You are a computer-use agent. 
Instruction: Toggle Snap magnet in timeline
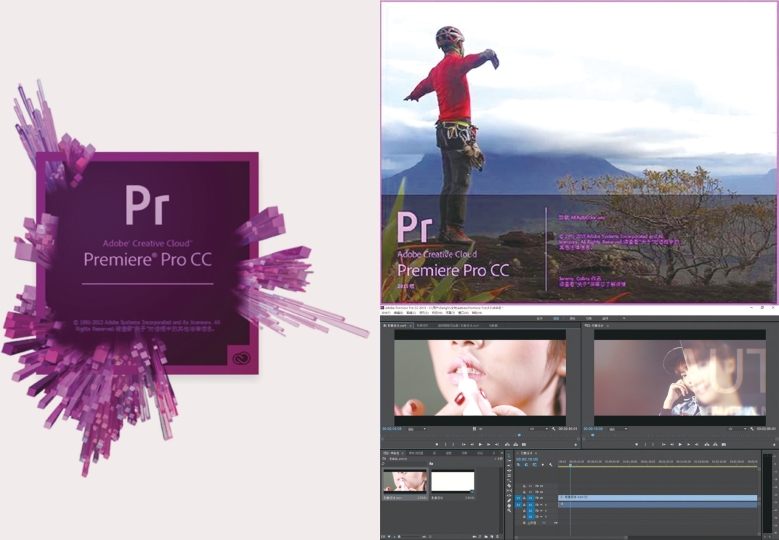tap(526, 464)
